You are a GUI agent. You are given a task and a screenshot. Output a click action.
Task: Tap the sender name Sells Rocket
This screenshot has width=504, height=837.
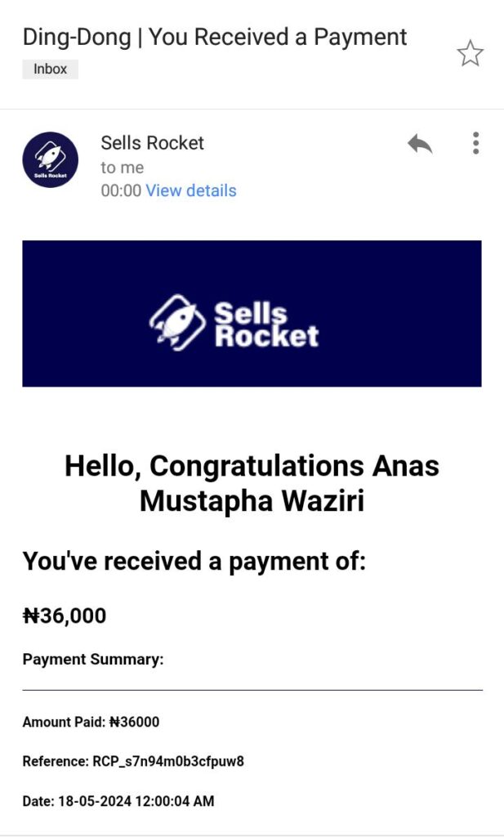click(x=152, y=143)
